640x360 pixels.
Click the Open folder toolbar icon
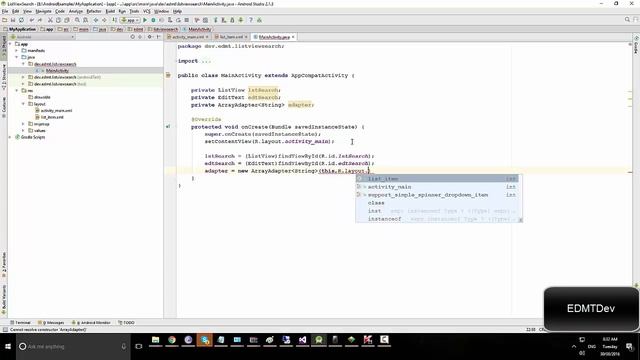click(x=5, y=20)
